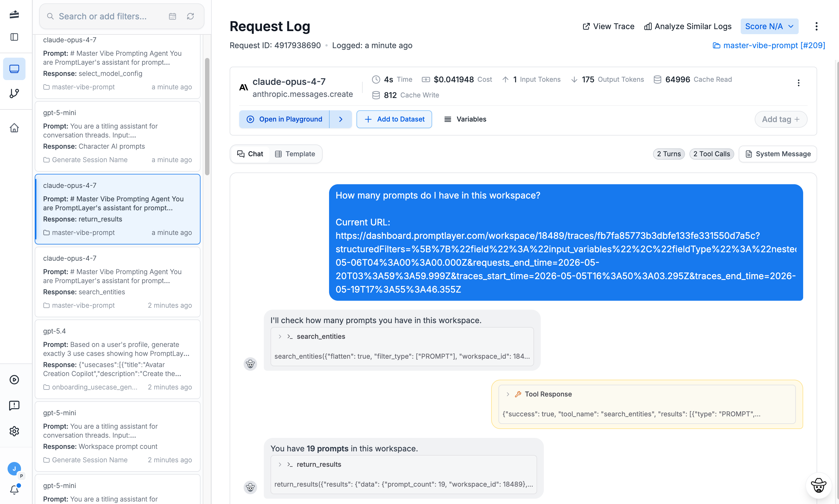Select request with response search_entities

coord(118,282)
